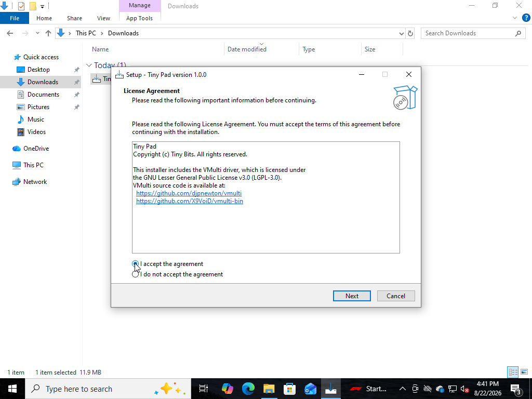Click the Search Downloads field
Image resolution: width=532 pixels, height=399 pixels.
point(473,33)
